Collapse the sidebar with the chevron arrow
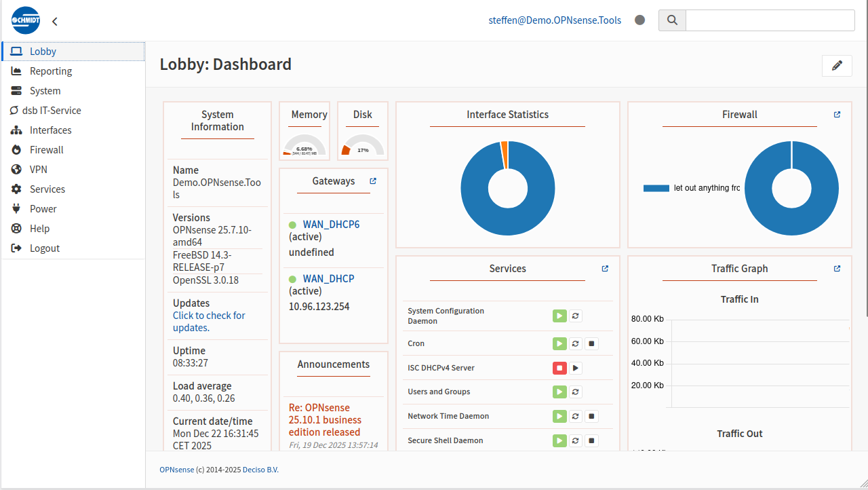The height and width of the screenshot is (490, 868). (x=55, y=22)
